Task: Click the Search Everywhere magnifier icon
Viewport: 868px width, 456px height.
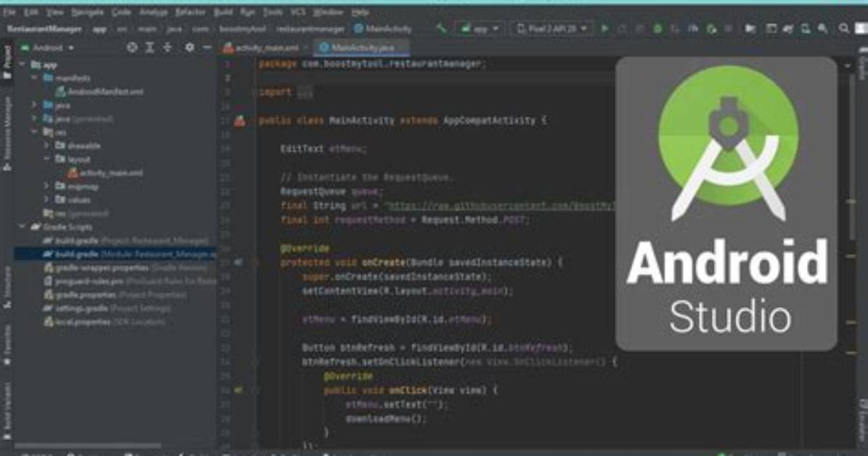Action: coord(843,28)
